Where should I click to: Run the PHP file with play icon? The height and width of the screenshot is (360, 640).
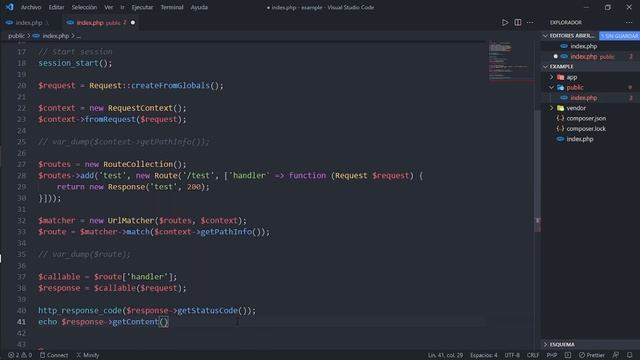(505, 22)
